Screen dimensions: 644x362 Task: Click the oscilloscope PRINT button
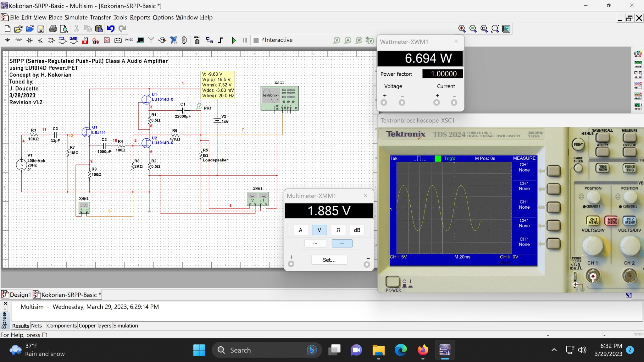click(578, 145)
